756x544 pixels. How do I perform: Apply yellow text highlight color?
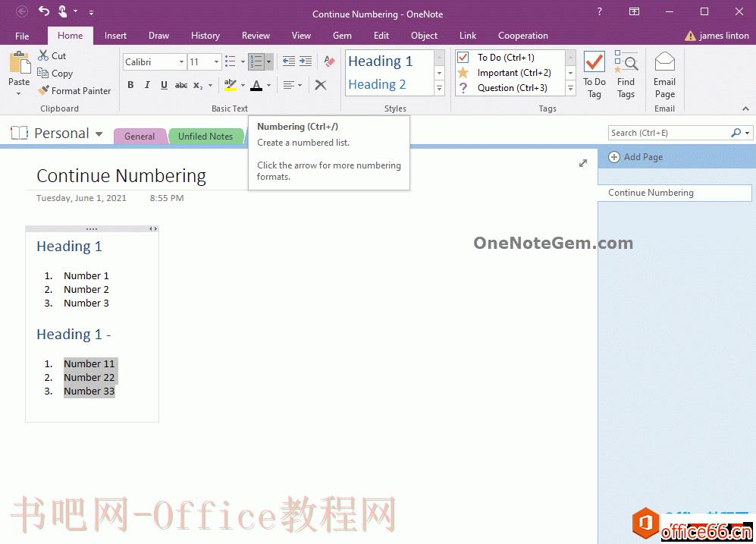[231, 85]
